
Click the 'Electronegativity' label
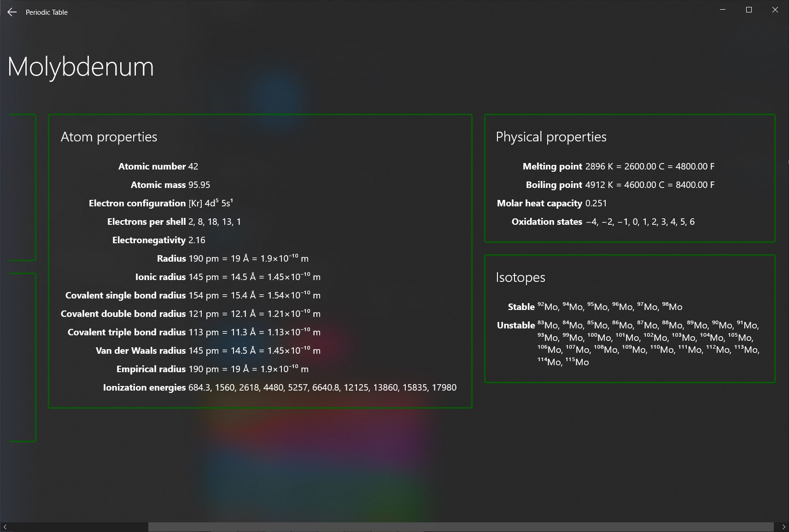tap(149, 240)
